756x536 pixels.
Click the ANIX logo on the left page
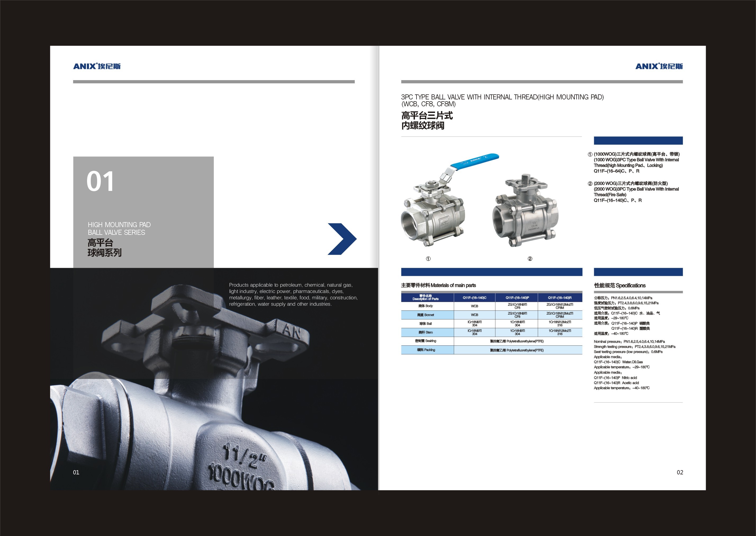(x=97, y=66)
